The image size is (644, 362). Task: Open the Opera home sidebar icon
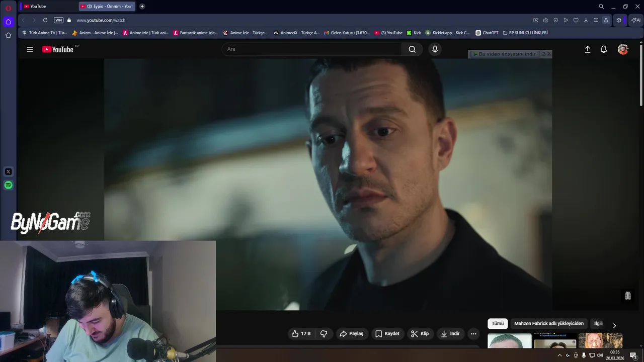click(8, 22)
